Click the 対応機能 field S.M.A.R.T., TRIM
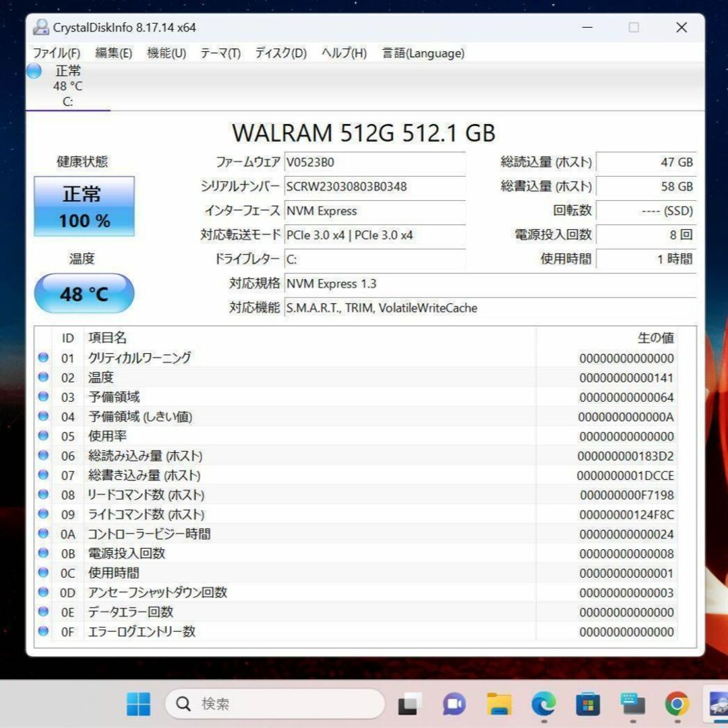The image size is (728, 728). point(490,308)
